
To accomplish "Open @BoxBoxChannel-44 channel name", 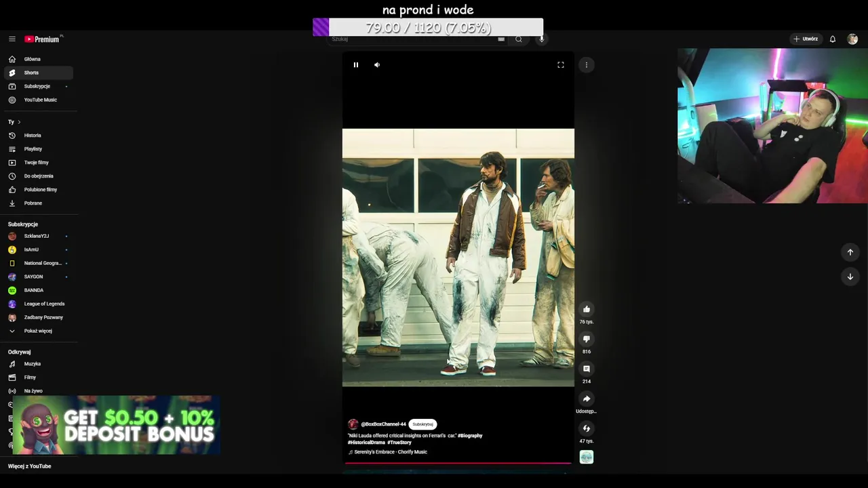I will click(384, 424).
